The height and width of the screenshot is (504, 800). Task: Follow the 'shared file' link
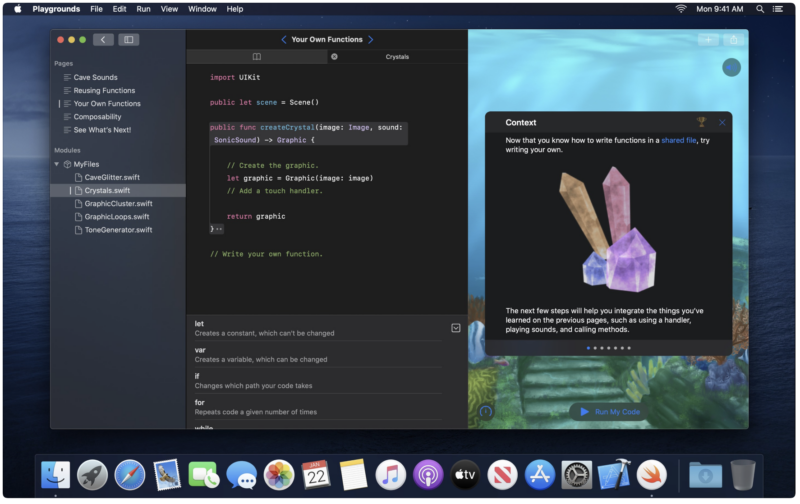click(679, 141)
